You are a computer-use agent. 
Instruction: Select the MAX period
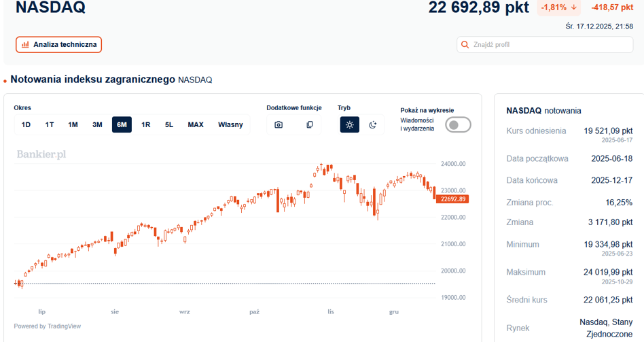196,124
